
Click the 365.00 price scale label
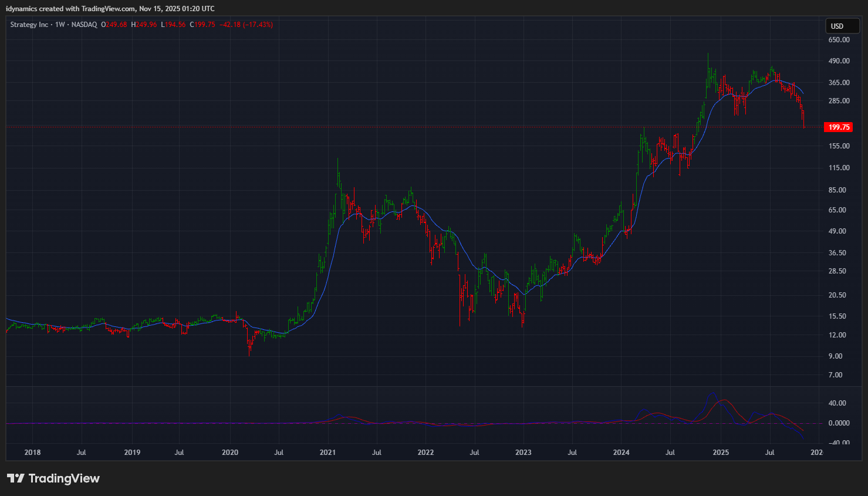(x=839, y=83)
